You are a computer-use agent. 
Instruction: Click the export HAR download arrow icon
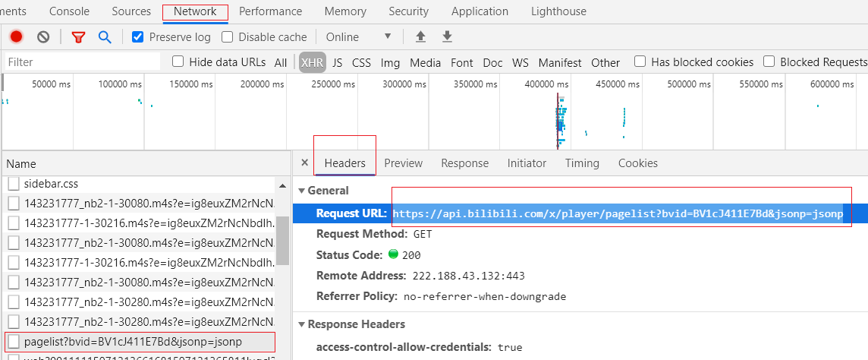[x=447, y=36]
